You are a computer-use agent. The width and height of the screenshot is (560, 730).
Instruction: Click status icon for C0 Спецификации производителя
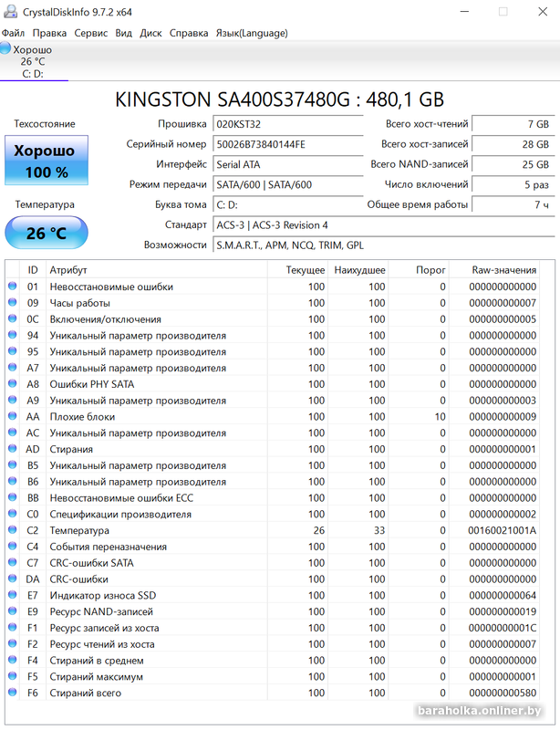click(13, 514)
